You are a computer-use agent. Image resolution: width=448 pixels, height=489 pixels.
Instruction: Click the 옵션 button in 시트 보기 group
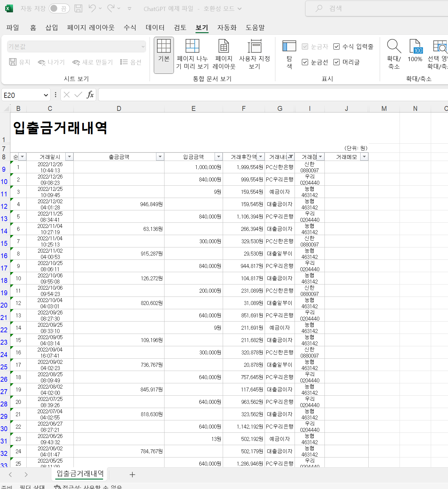pos(131,62)
